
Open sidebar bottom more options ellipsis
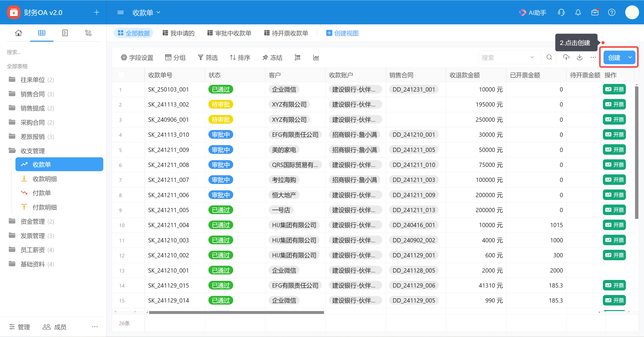(x=95, y=327)
